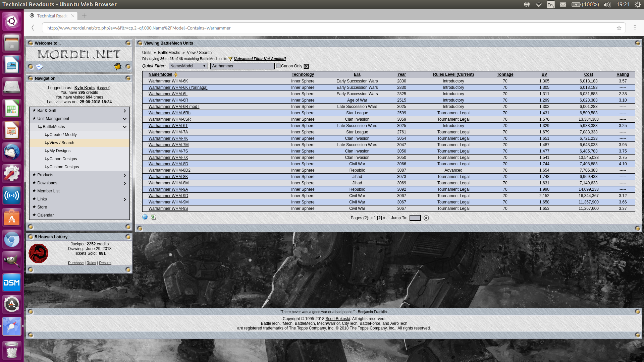Click the bug report icon
The image size is (644, 362).
click(117, 66)
